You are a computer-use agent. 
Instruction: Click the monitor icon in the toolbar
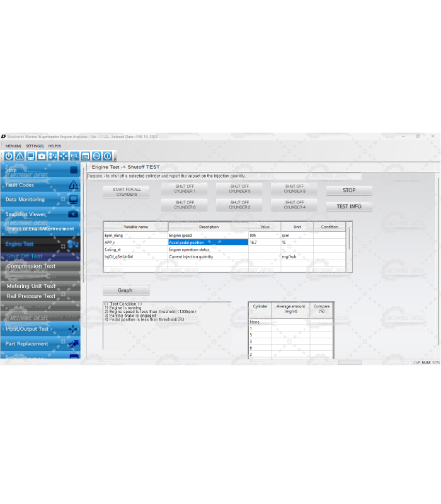click(30, 156)
